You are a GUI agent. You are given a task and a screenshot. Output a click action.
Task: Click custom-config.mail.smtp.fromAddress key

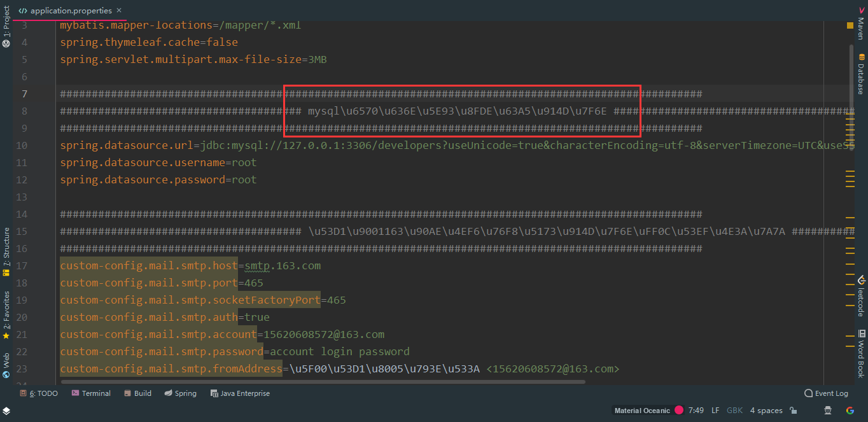tap(171, 369)
